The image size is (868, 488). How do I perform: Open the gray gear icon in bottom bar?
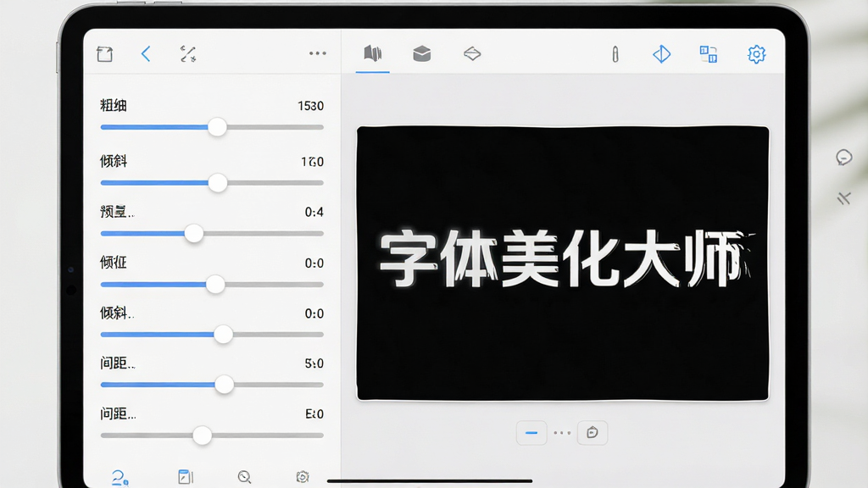pyautogui.click(x=303, y=477)
